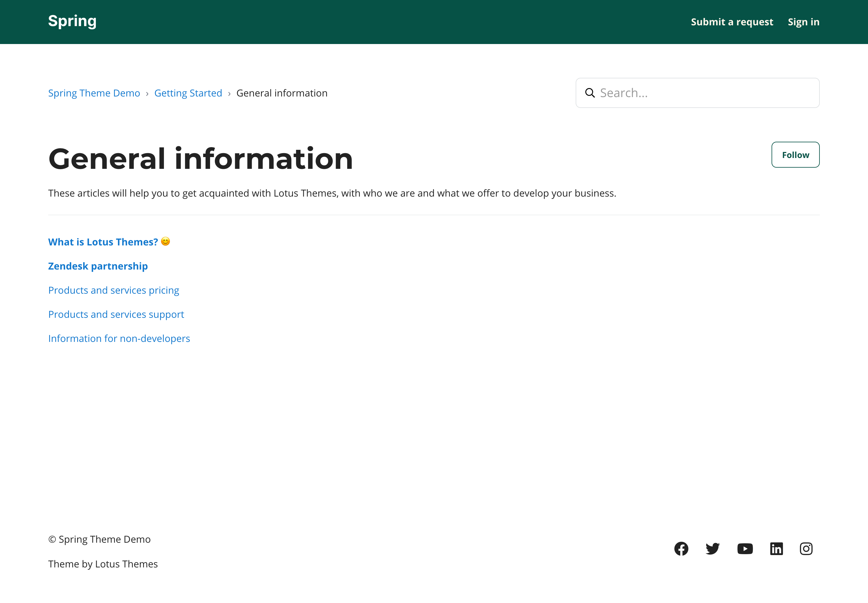Open Products and services support article
The width and height of the screenshot is (868, 603).
pos(116,314)
